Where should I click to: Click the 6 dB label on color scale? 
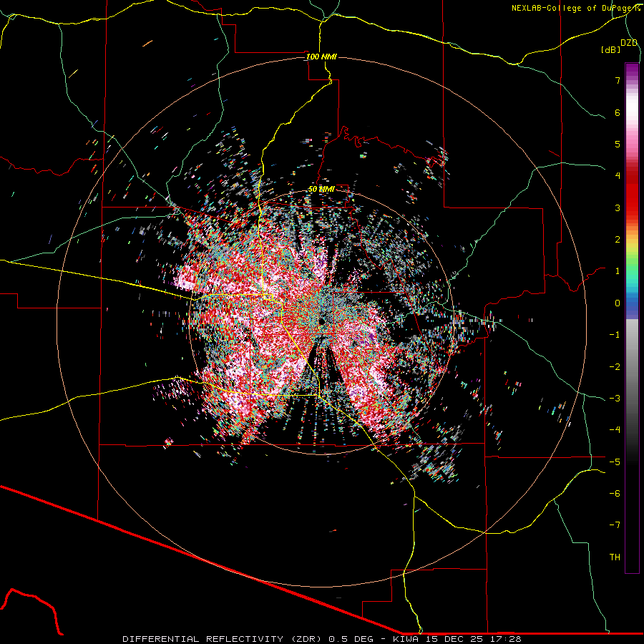618,112
